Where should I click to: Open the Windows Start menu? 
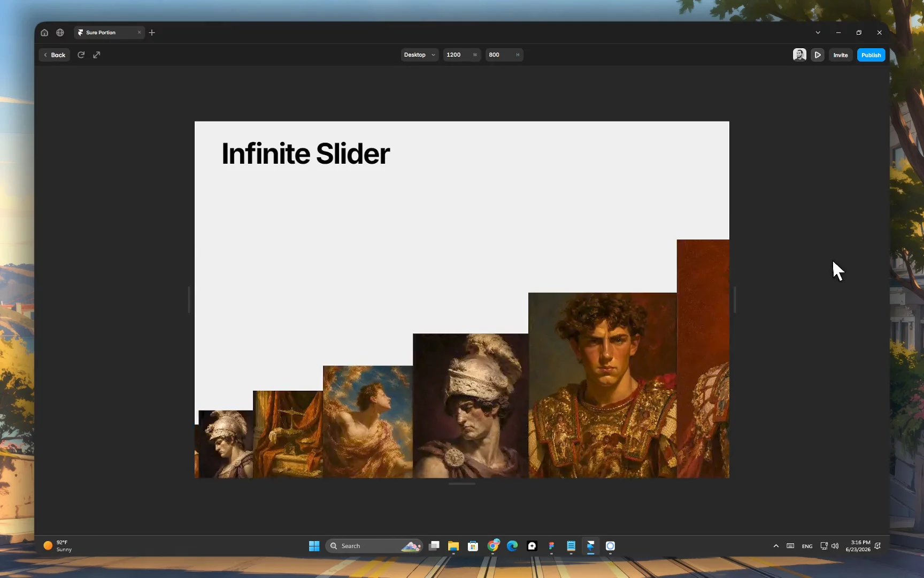(314, 546)
